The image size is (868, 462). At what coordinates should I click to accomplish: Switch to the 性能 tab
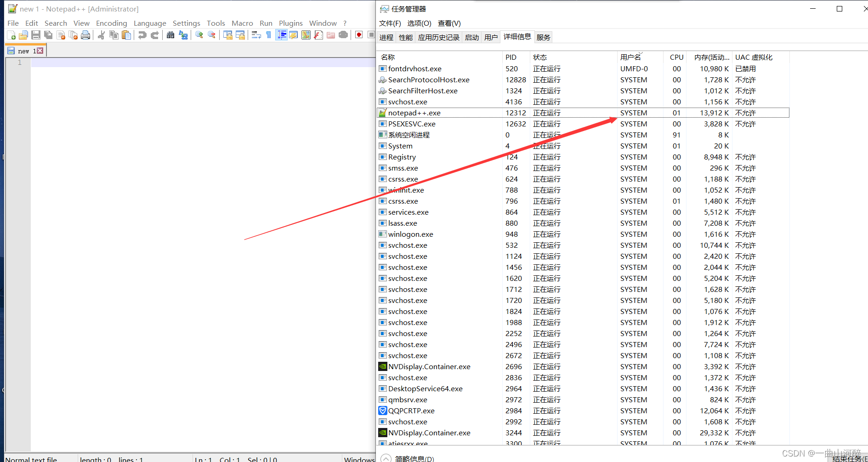tap(406, 37)
